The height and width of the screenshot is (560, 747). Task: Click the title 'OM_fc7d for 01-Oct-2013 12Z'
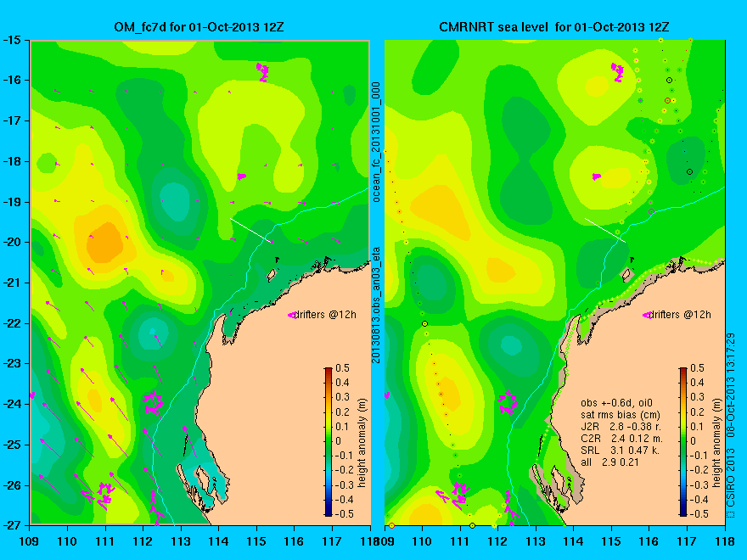(199, 27)
